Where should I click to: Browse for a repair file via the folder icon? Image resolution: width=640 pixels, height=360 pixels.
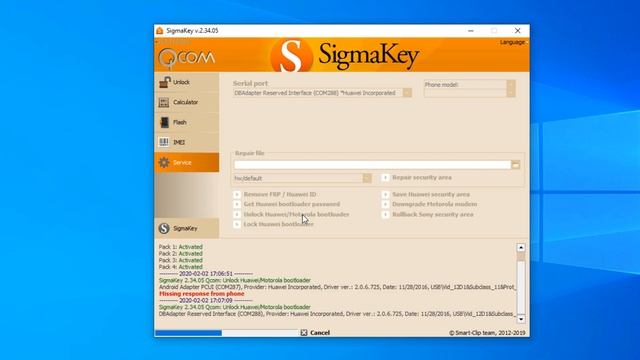[x=516, y=165]
